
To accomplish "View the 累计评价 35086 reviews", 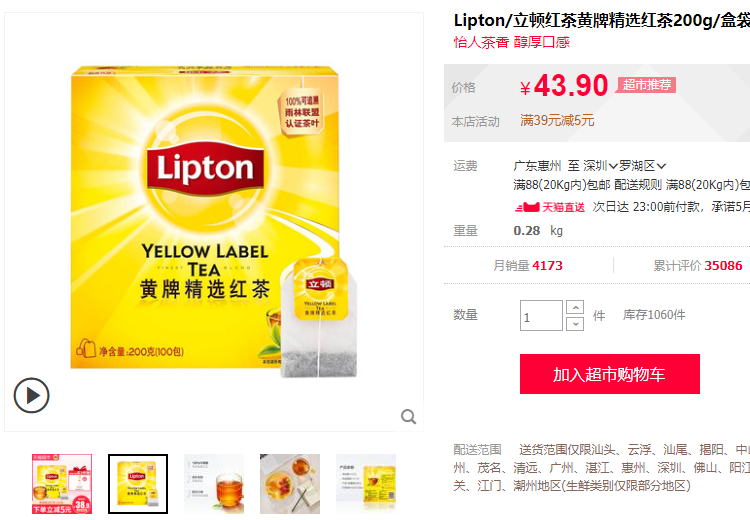I will 698,266.
